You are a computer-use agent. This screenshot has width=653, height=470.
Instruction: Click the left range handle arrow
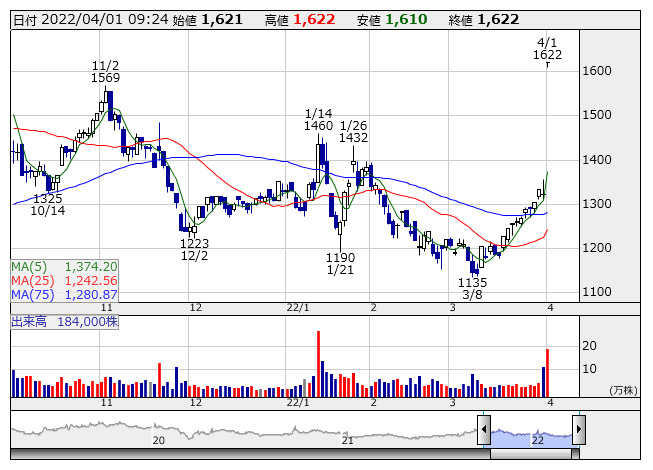484,431
